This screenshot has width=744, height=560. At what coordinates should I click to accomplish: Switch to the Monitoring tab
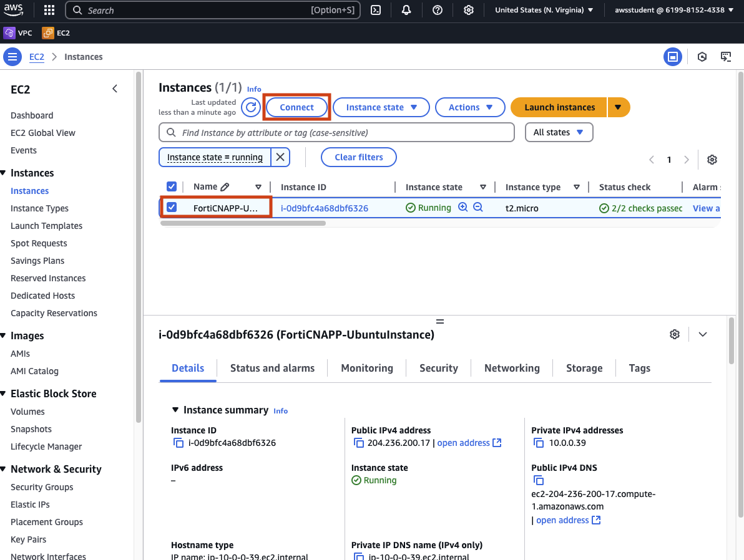[367, 368]
